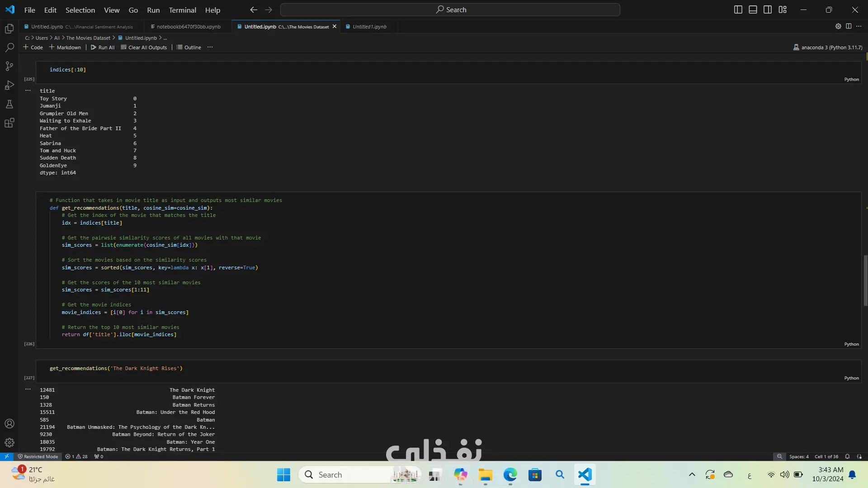Open the Explorer view in activity bar
Screen dimensions: 868x488
point(9,29)
